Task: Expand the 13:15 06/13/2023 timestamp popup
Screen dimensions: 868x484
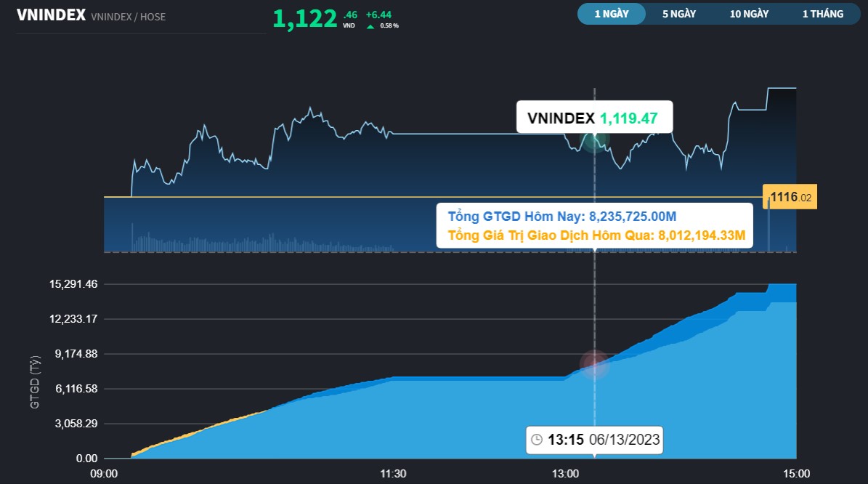Action: (594, 440)
